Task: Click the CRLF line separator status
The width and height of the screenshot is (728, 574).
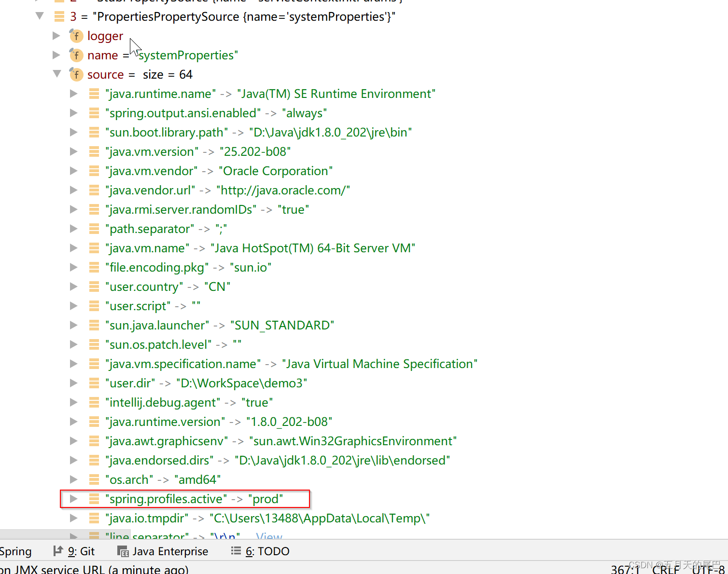Action: point(666,569)
